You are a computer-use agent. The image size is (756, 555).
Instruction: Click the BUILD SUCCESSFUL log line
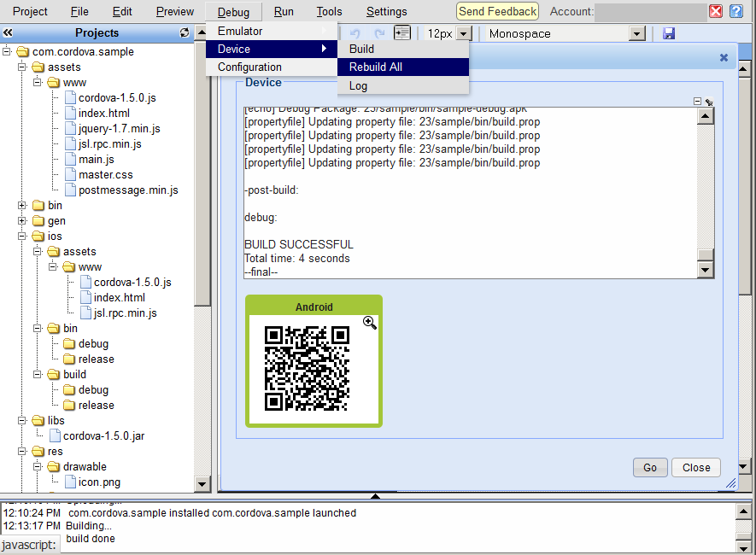pyautogui.click(x=299, y=244)
